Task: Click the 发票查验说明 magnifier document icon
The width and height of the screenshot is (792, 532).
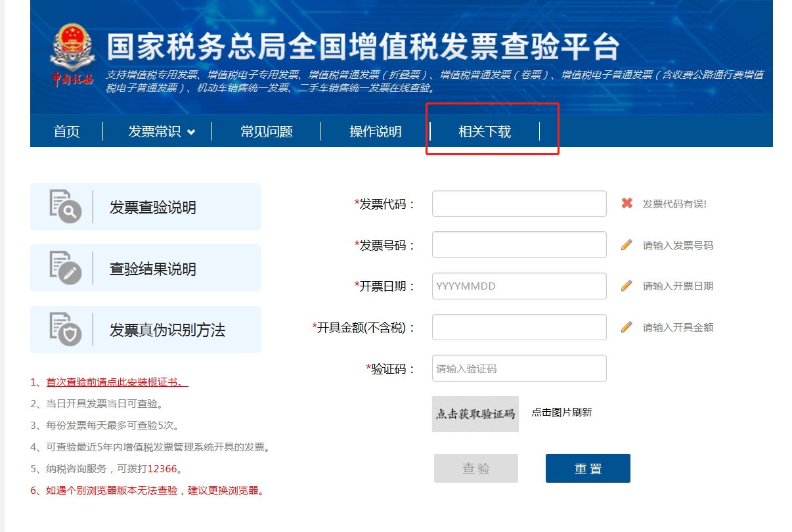Action: pyautogui.click(x=66, y=206)
